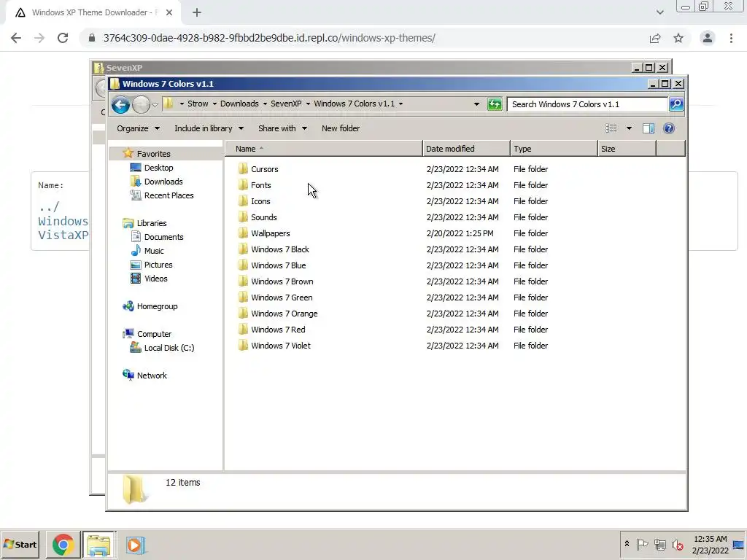Click the green refresh icon in address bar
This screenshot has width=747, height=560.
pos(495,104)
